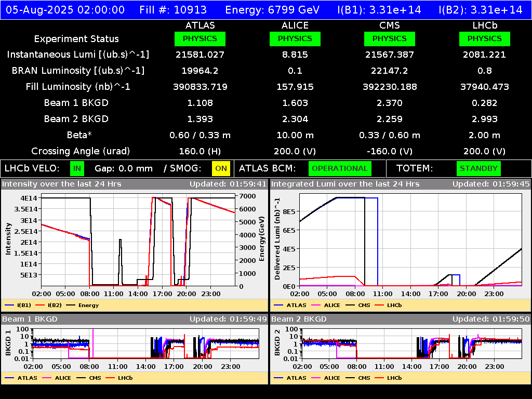Click the Updated: 01:59:41 intensity timestamp
Image resolution: width=532 pixels, height=399 pixels.
[228, 184]
